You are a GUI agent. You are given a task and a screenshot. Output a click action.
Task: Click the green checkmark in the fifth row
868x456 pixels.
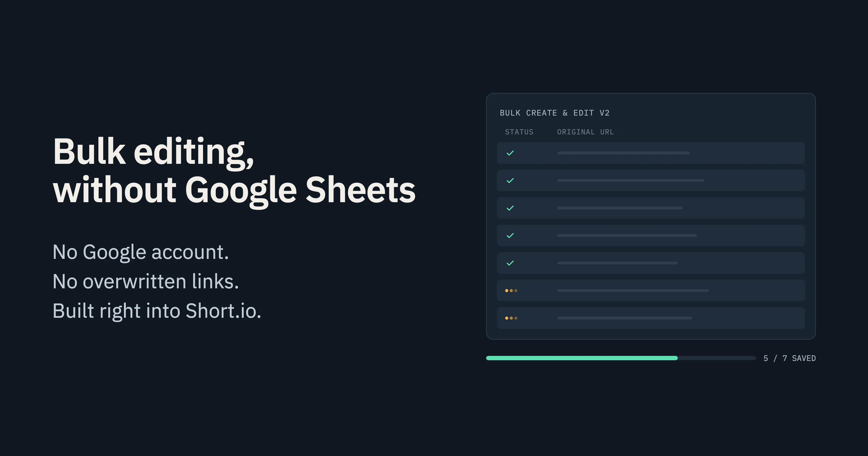(x=510, y=263)
